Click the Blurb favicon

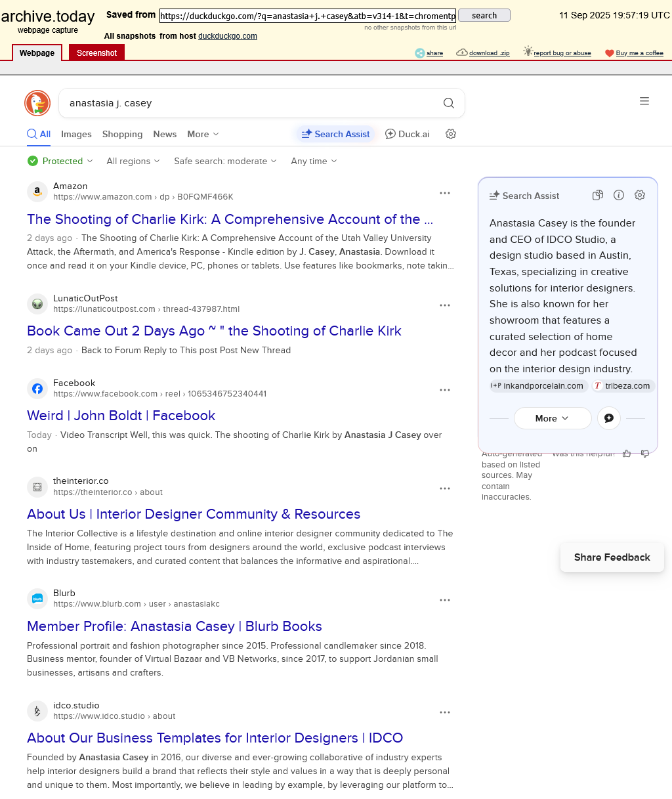coord(37,599)
